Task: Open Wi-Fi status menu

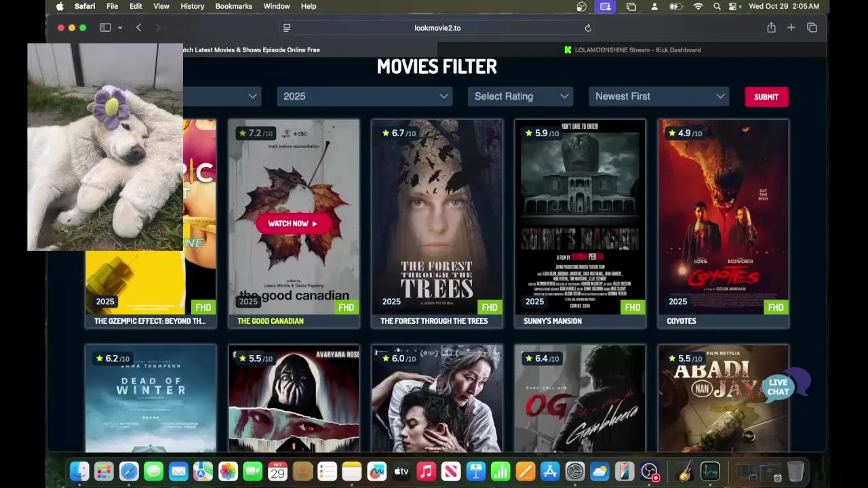Action: click(698, 6)
